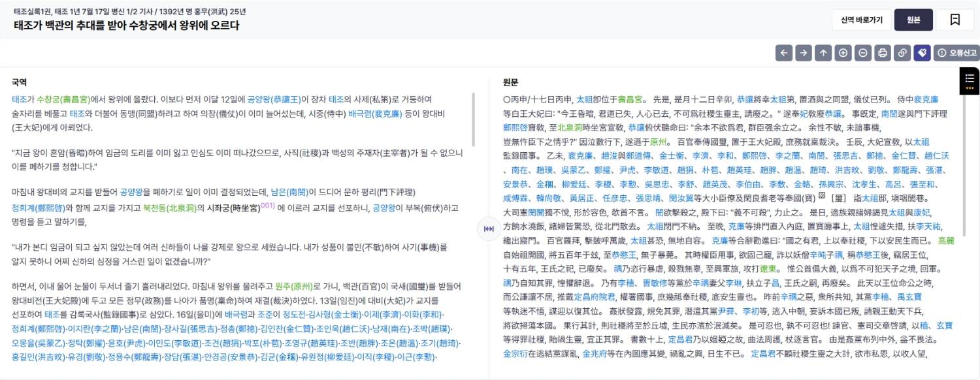The width and height of the screenshot is (980, 380).
Task: Open 신역 바로가기
Action: coord(861,20)
